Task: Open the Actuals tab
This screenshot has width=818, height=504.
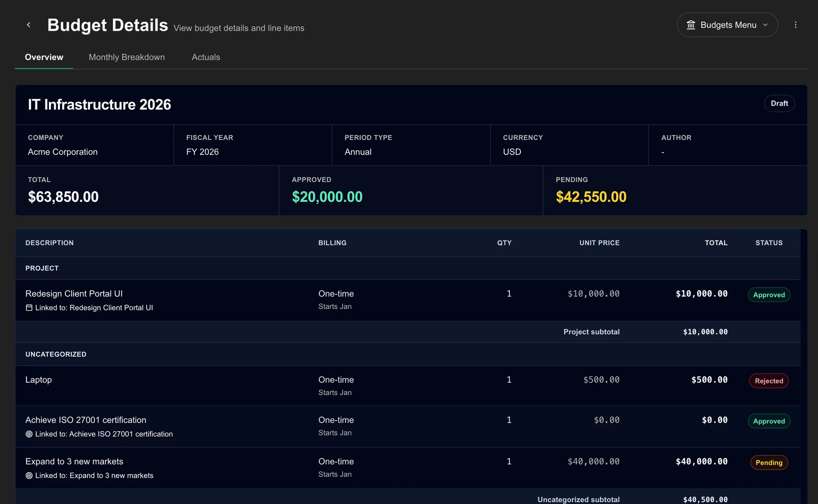Action: tap(206, 57)
